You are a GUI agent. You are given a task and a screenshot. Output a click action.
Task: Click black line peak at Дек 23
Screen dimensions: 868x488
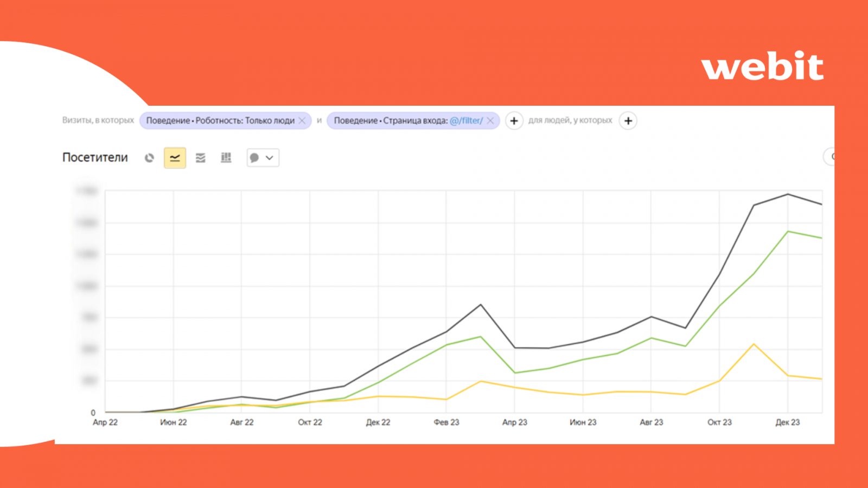point(788,194)
